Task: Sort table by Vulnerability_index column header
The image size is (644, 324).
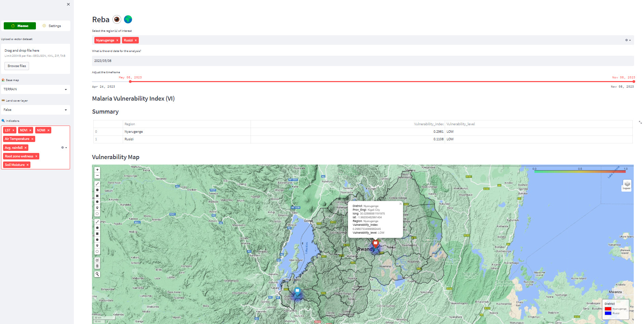Action: point(348,124)
